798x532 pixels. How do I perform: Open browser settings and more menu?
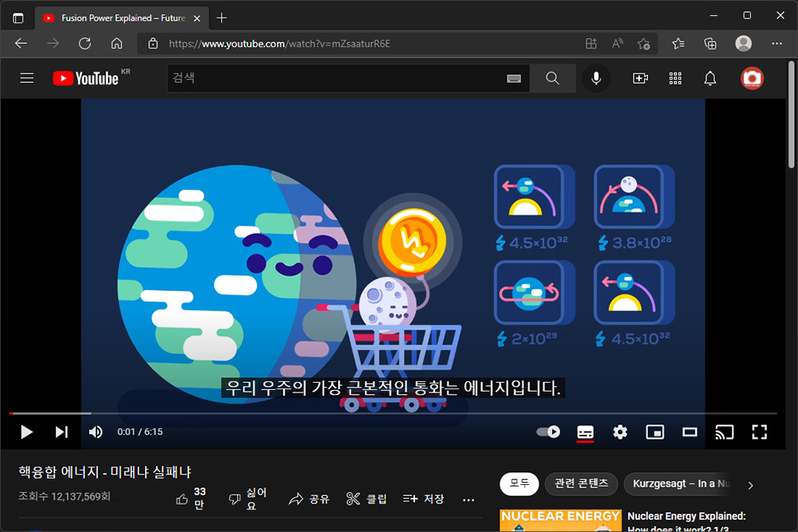coord(776,44)
